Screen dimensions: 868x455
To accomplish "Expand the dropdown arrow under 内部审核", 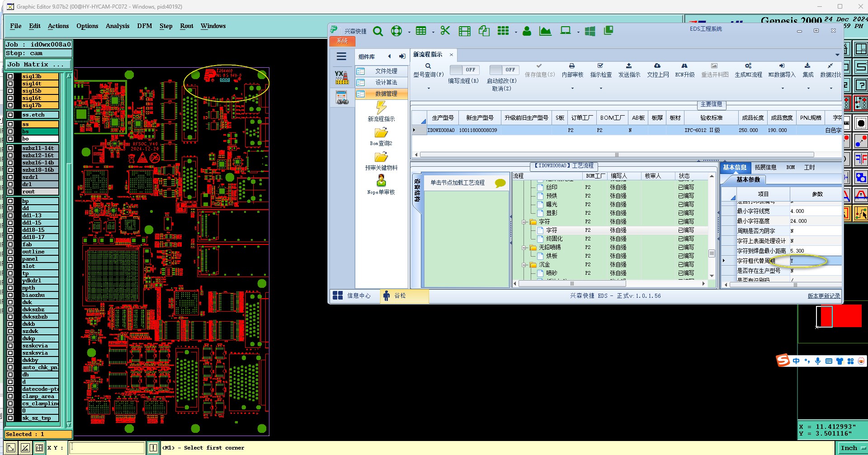I will click(572, 88).
